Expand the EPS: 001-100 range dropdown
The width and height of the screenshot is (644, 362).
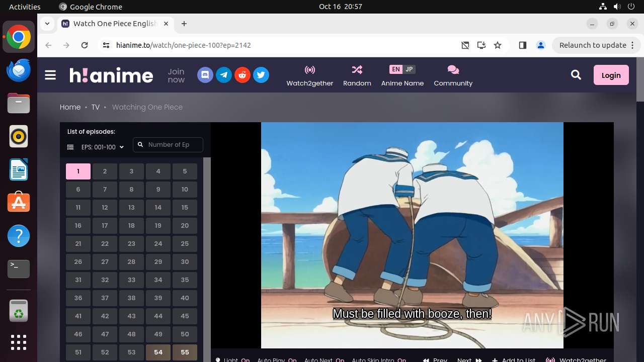click(102, 147)
